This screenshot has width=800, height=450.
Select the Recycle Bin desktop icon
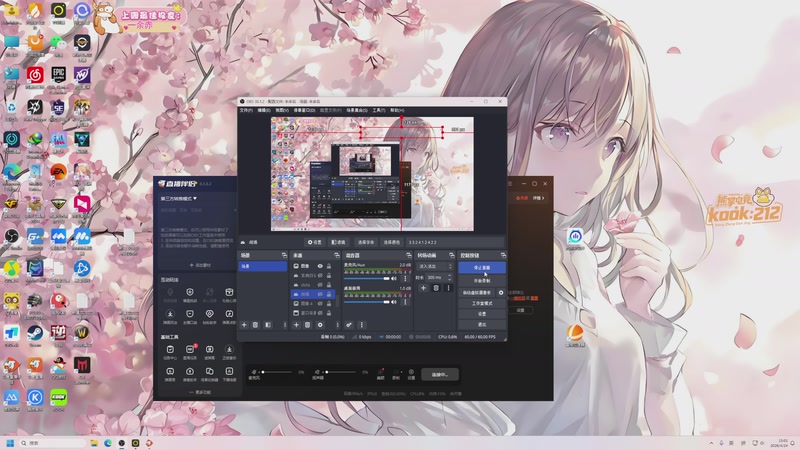click(12, 109)
